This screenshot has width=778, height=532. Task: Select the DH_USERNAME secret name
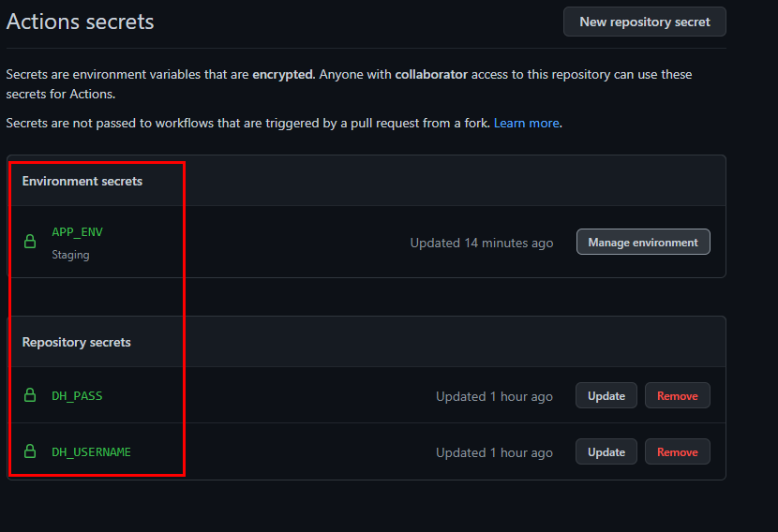(91, 451)
